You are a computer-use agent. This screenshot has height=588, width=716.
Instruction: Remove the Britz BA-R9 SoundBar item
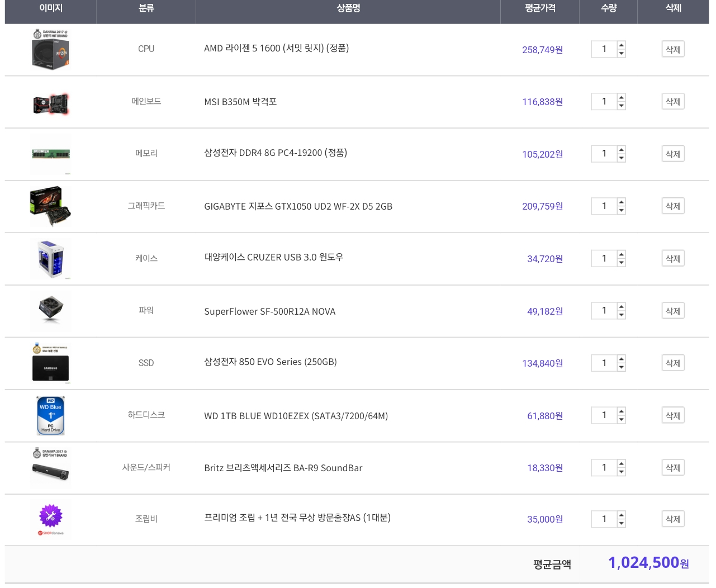coord(673,467)
